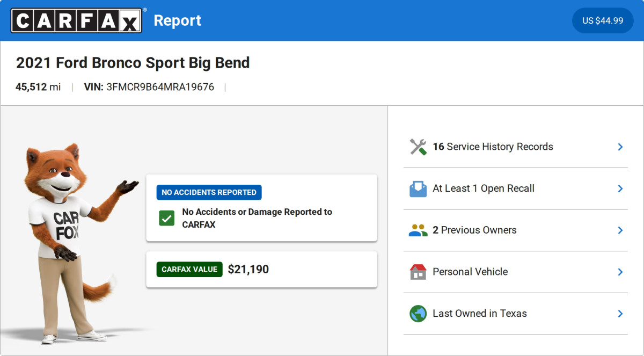This screenshot has height=356, width=644.
Task: Click the Report header text
Action: pyautogui.click(x=178, y=20)
